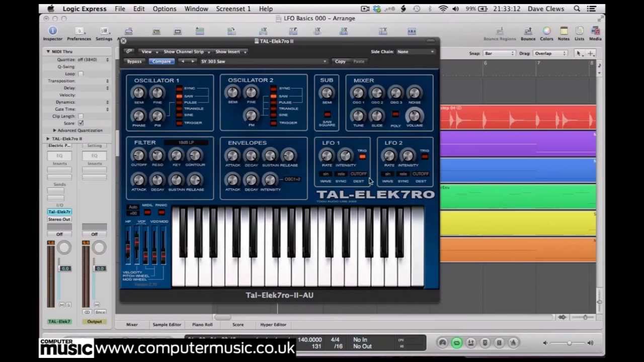This screenshot has width=644, height=362.
Task: Toggle Oscillator 1 Saw waveform
Action: pyautogui.click(x=179, y=96)
